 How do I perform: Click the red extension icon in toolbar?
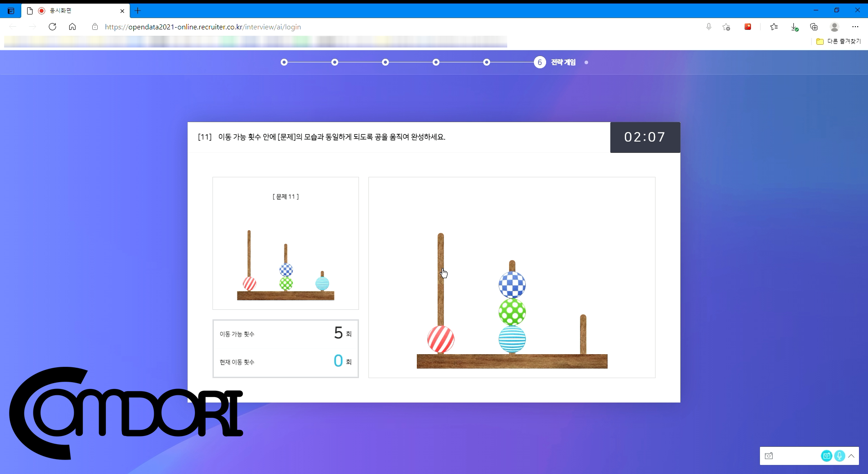[x=748, y=27]
